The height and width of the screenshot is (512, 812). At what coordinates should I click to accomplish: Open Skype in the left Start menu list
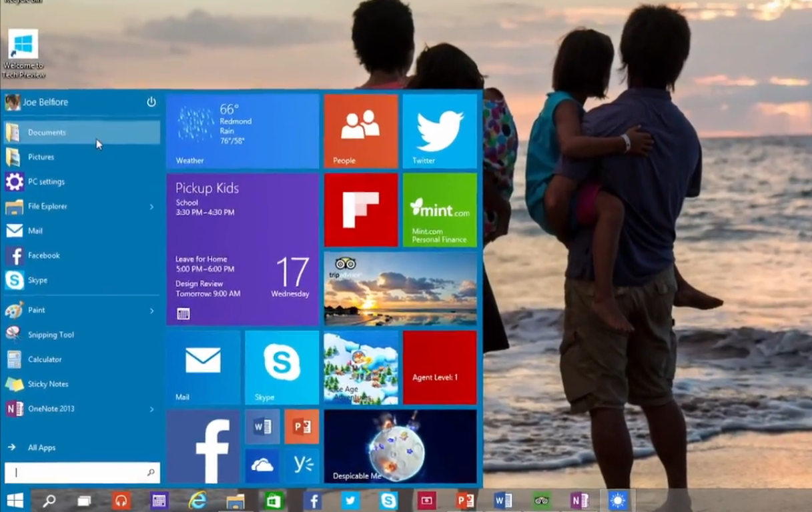click(81, 280)
